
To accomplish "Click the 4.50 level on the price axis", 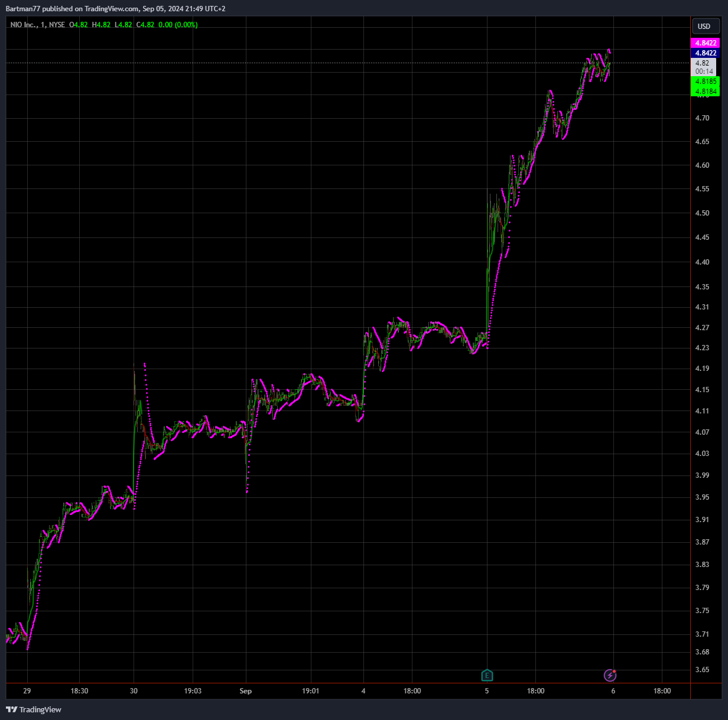I will tap(703, 213).
